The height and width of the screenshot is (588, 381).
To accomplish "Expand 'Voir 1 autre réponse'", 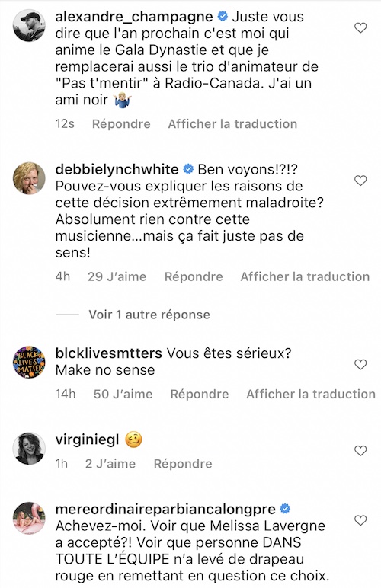I will (149, 315).
